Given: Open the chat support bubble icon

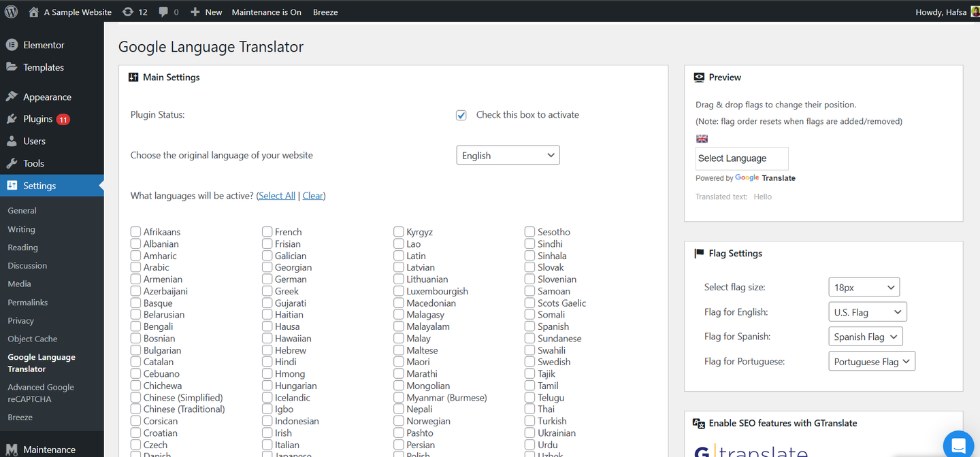Looking at the screenshot, I should pos(958,445).
